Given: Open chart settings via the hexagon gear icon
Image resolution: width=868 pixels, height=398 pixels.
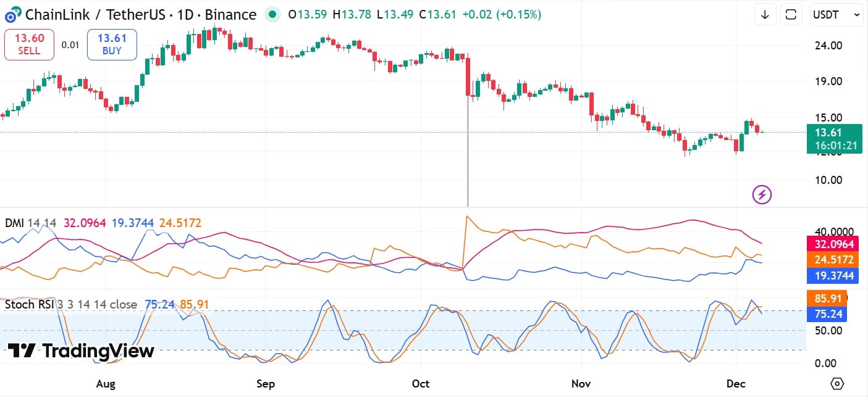Looking at the screenshot, I should (x=836, y=384).
